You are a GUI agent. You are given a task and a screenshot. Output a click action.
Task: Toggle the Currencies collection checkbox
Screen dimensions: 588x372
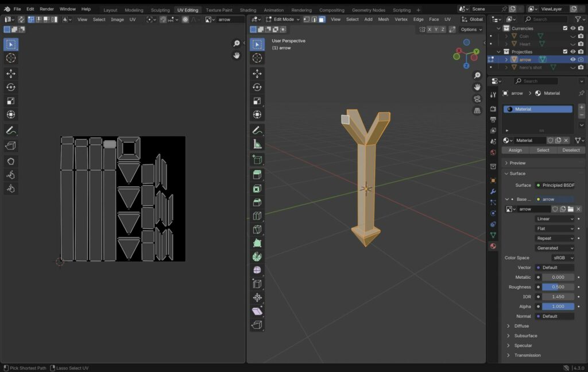click(565, 28)
